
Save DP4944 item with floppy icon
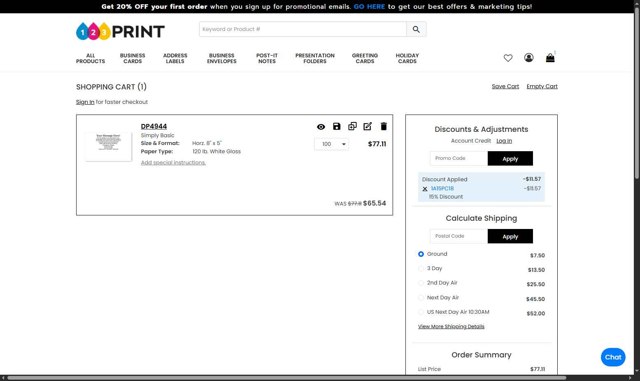(336, 126)
